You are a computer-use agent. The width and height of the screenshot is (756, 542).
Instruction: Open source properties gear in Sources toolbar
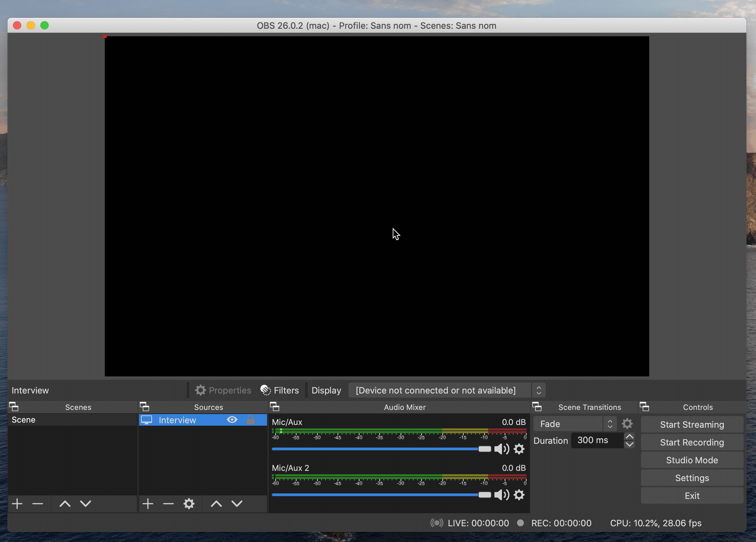point(189,504)
